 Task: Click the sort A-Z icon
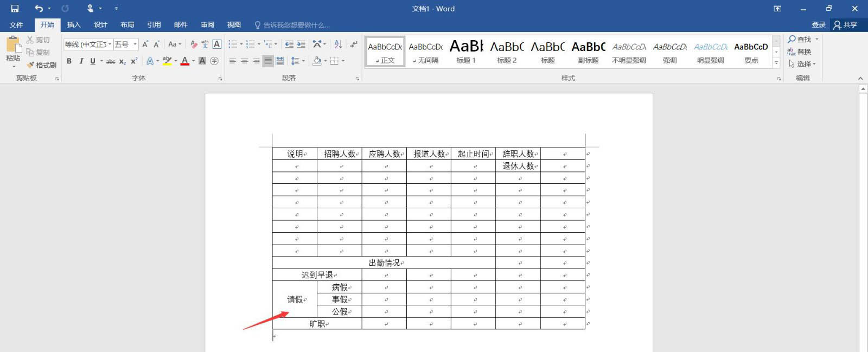[x=338, y=44]
